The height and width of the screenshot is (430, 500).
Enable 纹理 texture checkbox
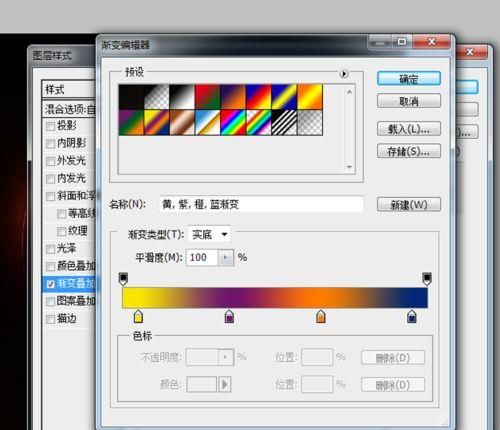pyautogui.click(x=61, y=231)
